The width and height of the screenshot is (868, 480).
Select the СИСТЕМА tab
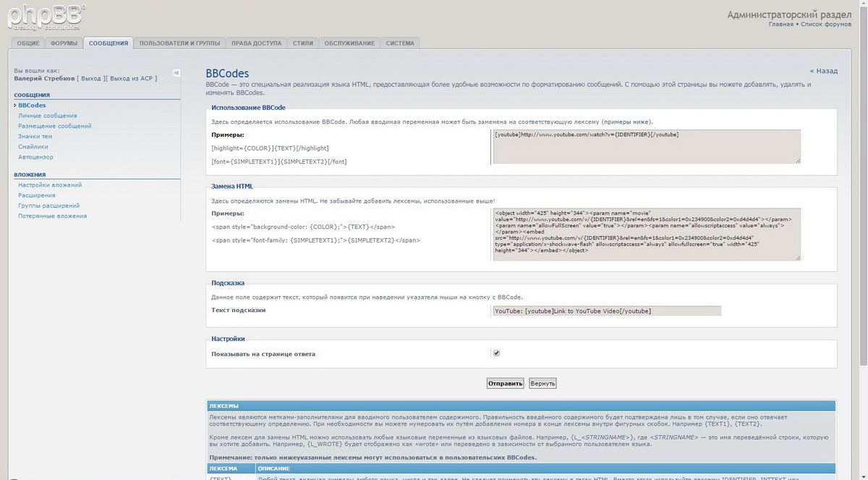coord(400,43)
